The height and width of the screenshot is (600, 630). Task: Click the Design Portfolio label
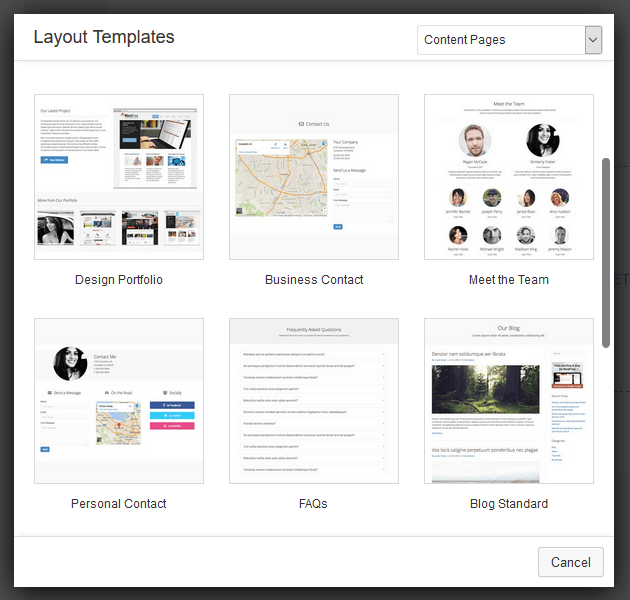point(119,280)
